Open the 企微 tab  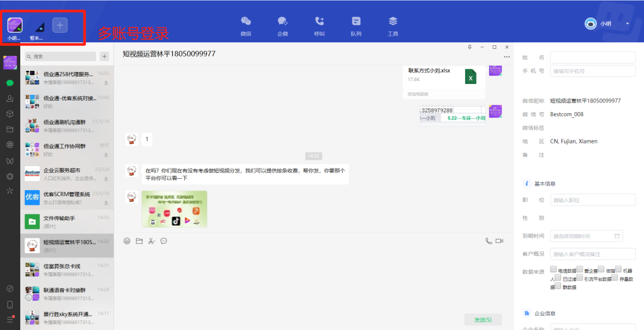pos(283,26)
